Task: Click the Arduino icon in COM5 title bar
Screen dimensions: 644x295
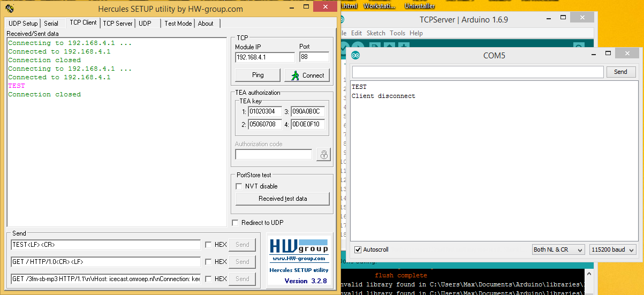Action: pos(355,55)
